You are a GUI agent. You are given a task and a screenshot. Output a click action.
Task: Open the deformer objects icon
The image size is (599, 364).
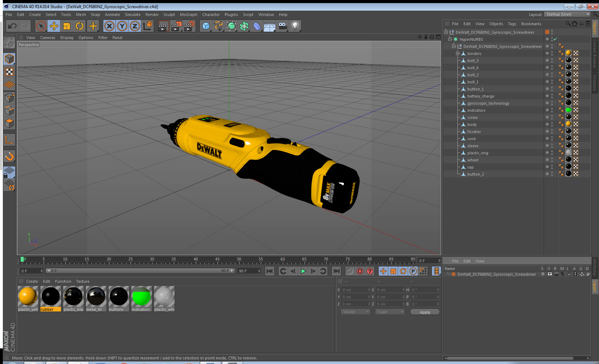pos(257,26)
